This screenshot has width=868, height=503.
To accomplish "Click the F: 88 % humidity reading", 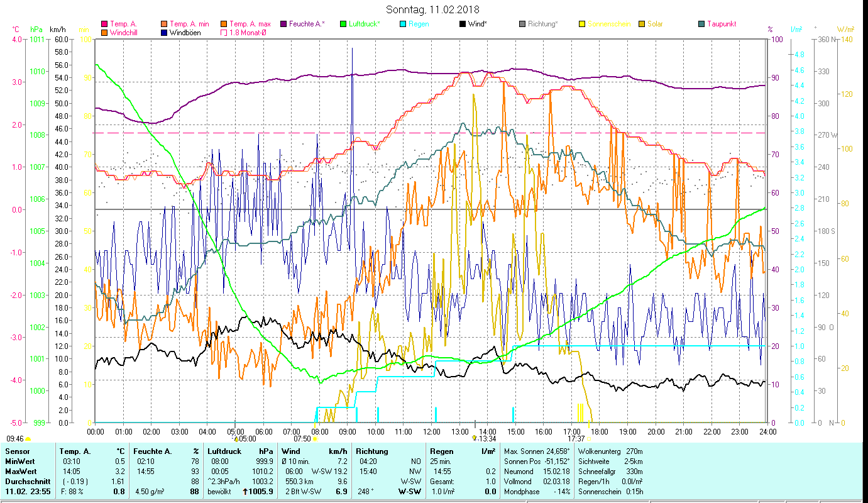I will pos(72,492).
